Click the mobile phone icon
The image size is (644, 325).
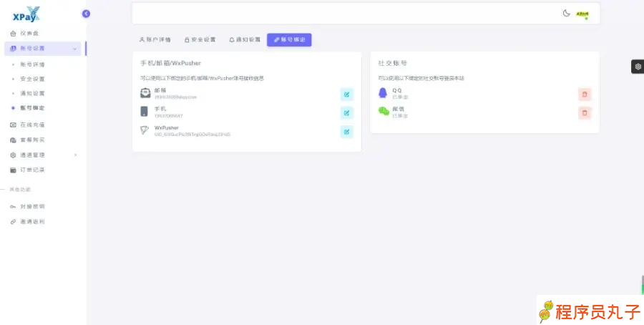click(x=144, y=112)
